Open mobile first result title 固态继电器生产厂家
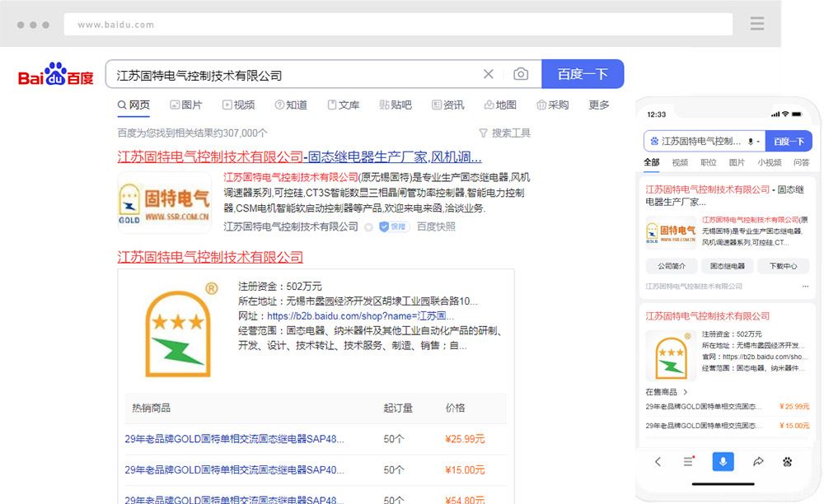This screenshot has height=504, width=824. click(724, 195)
